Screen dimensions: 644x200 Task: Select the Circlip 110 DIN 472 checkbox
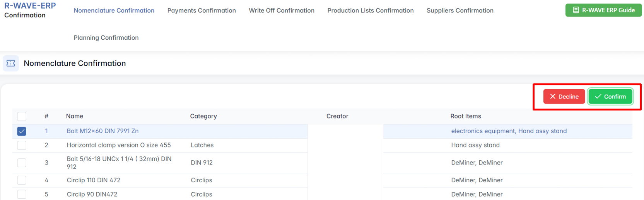coord(22,180)
